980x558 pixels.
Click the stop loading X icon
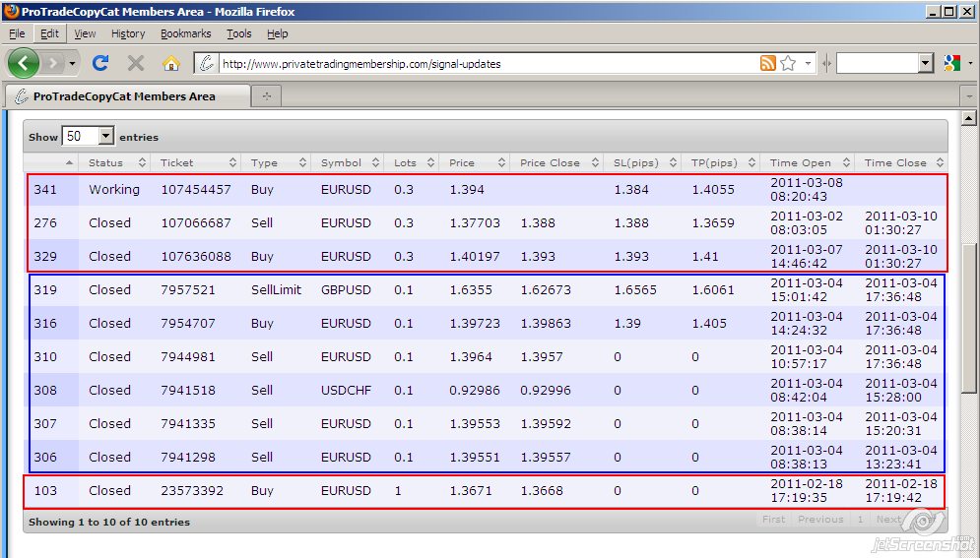click(136, 63)
